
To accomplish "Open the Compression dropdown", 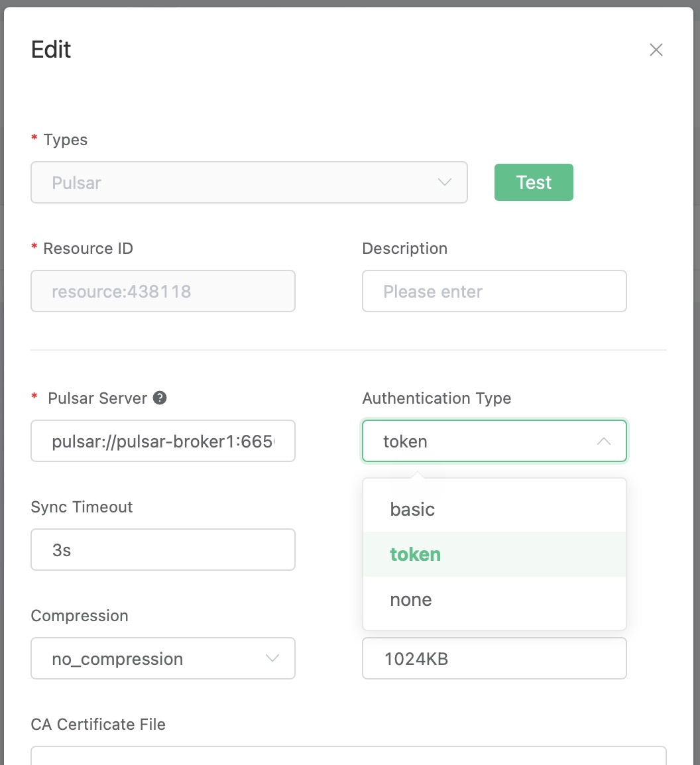I will coord(163,659).
